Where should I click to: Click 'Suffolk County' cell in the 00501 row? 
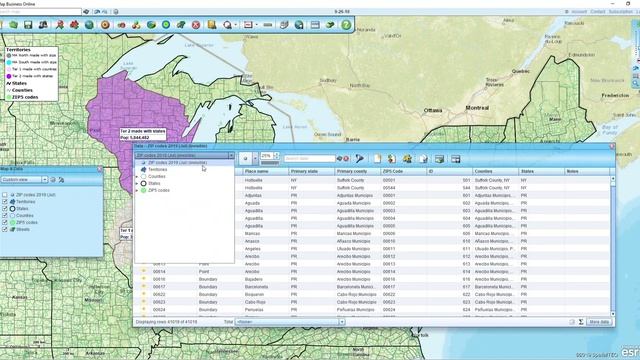click(350, 180)
